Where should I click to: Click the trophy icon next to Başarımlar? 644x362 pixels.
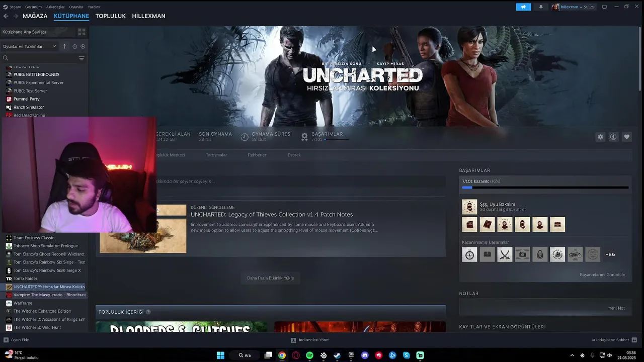304,136
